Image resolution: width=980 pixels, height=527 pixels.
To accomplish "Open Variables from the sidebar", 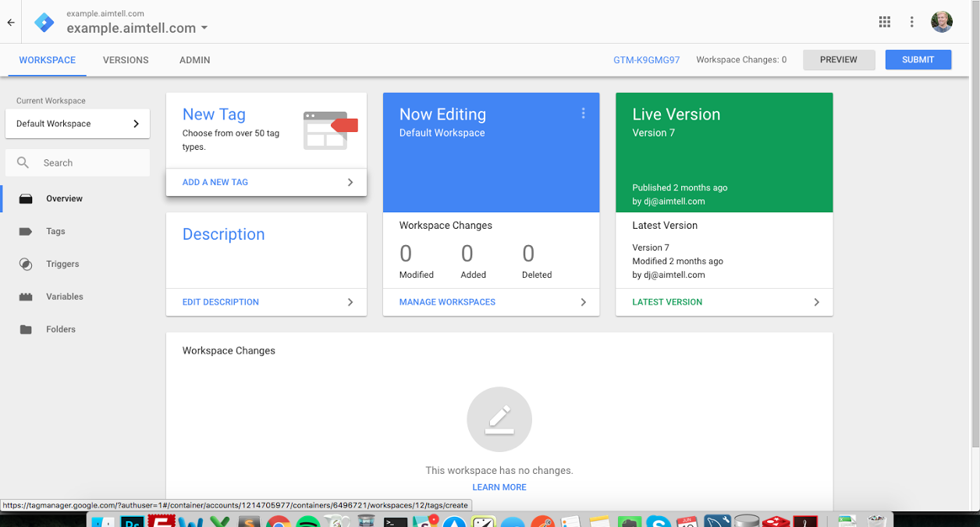I will click(64, 297).
